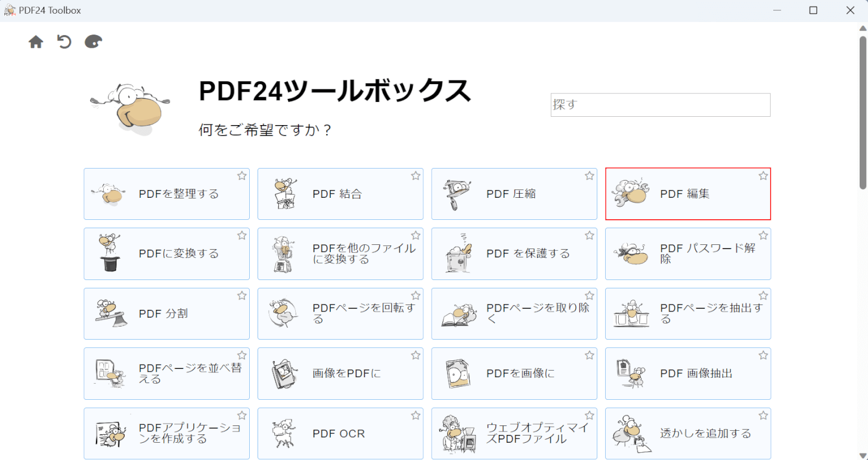Click the icon for PDFページを並べ替える
The image size is (868, 460).
coord(109,373)
